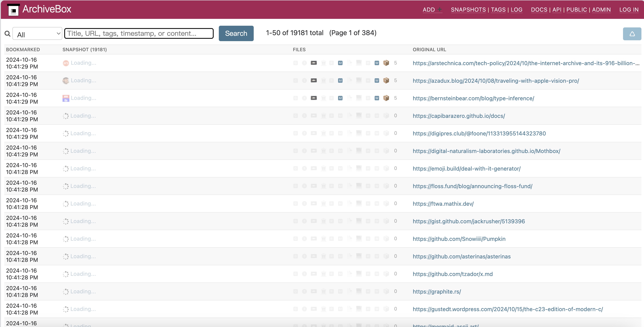Open WARC package box icon for arstechnica.com row

(386, 63)
